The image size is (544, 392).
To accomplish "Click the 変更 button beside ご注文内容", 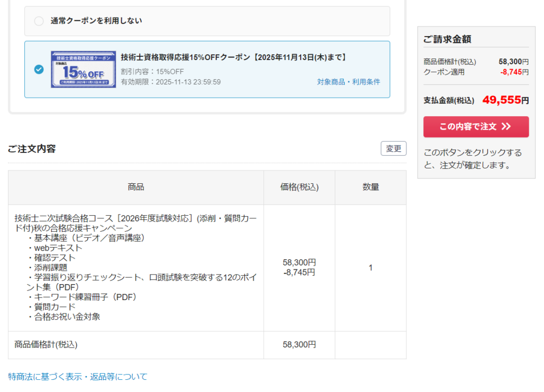I will click(x=393, y=149).
